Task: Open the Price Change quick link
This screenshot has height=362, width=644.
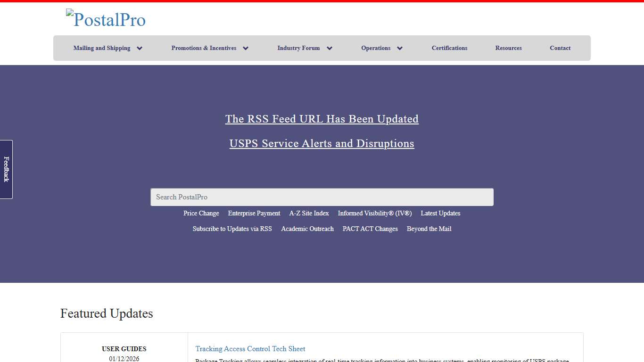Action: click(201, 214)
